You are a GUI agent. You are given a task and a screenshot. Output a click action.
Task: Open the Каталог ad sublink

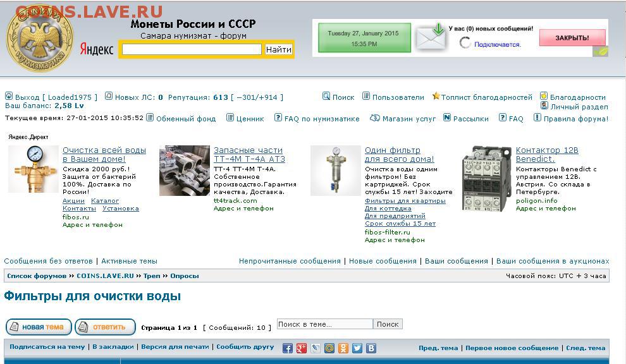coord(105,201)
